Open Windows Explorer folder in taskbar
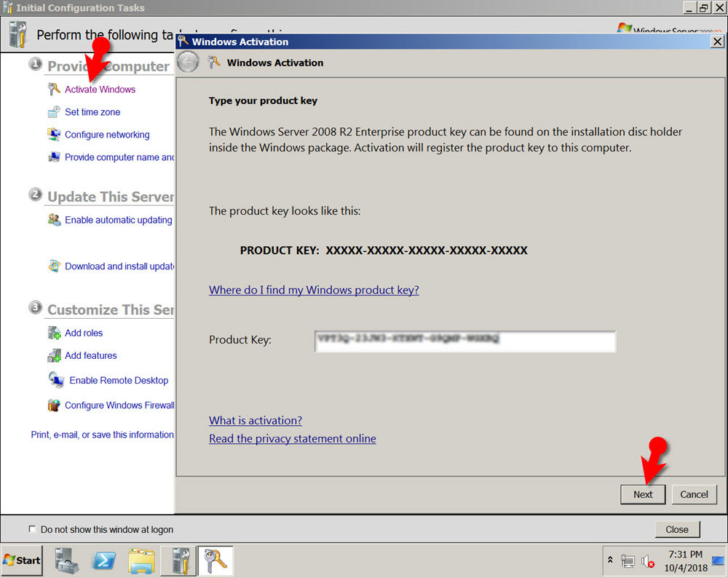 [x=141, y=560]
